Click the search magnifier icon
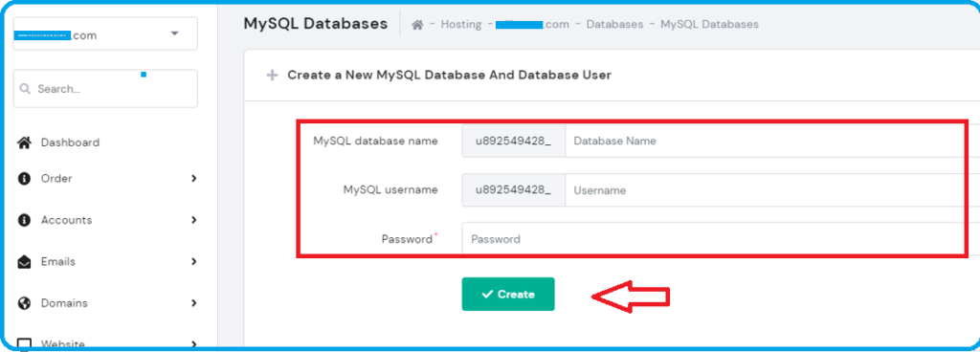 click(26, 89)
